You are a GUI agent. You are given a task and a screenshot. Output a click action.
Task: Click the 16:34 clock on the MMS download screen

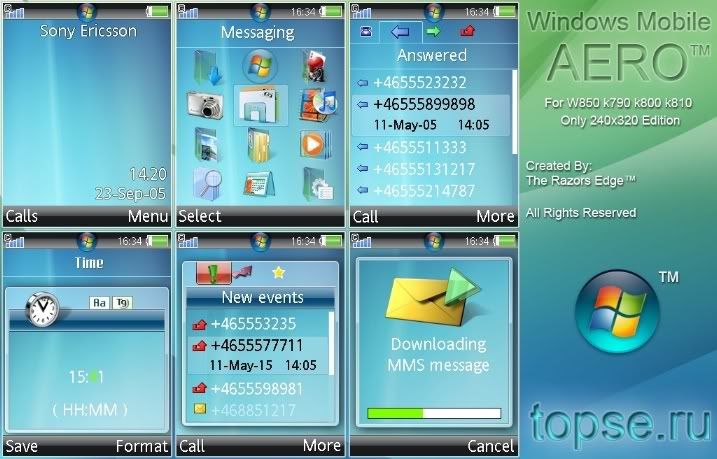pyautogui.click(x=476, y=241)
